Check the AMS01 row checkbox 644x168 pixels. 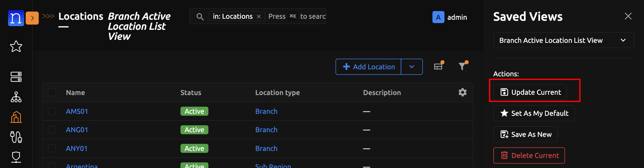[x=52, y=111]
